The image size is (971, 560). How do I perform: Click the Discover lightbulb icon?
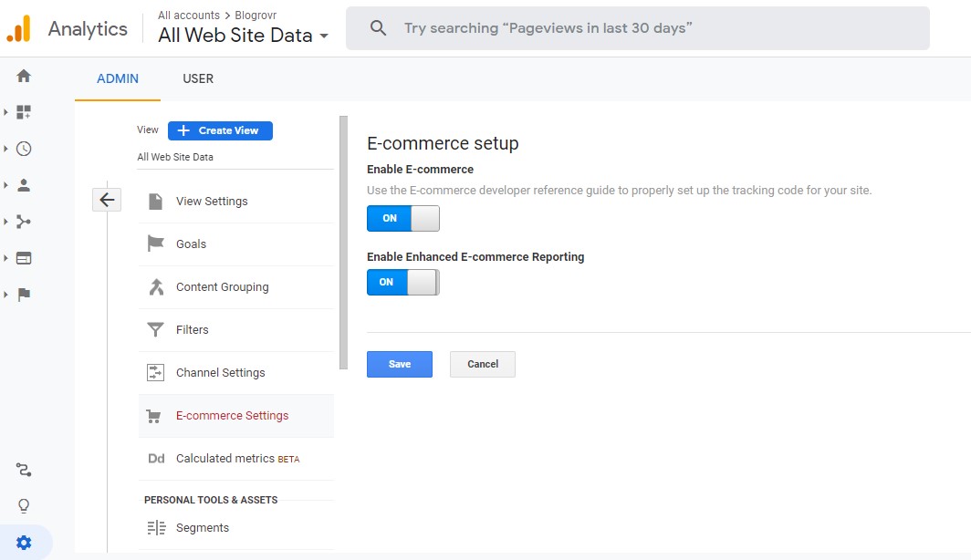(24, 506)
